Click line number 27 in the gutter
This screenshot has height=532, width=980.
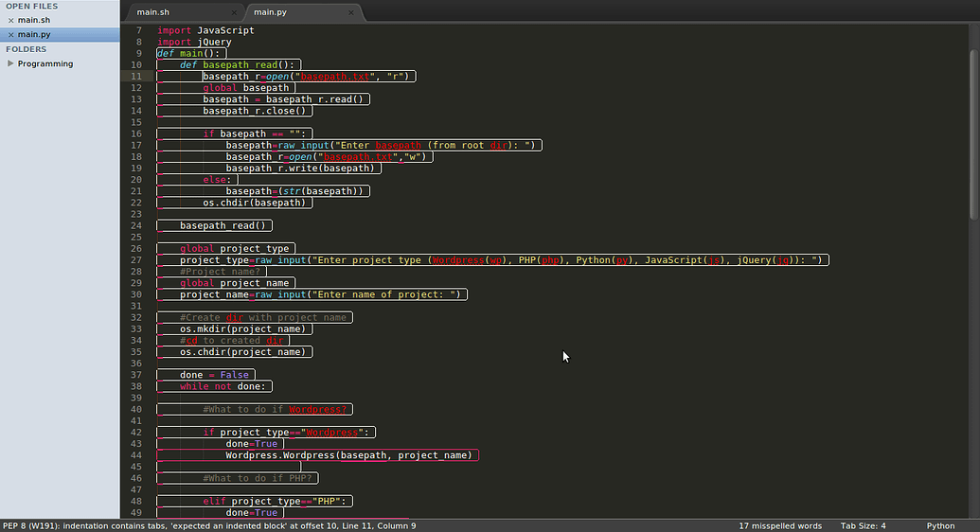coord(136,260)
